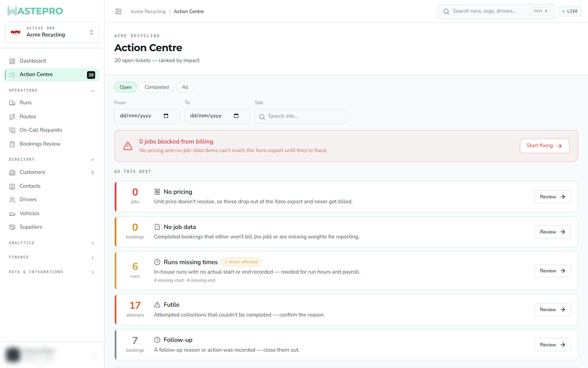Click the 1 driver affected badge
Image resolution: width=588 pixels, height=368 pixels.
click(x=241, y=262)
